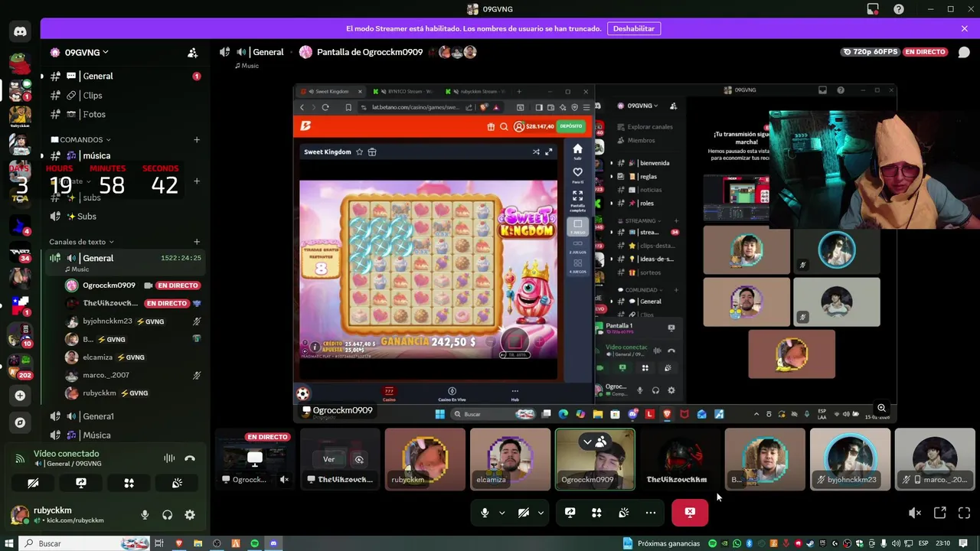Viewport: 980px width, 551px height.
Task: Open Task View on Windows taskbar
Action: coord(159,543)
